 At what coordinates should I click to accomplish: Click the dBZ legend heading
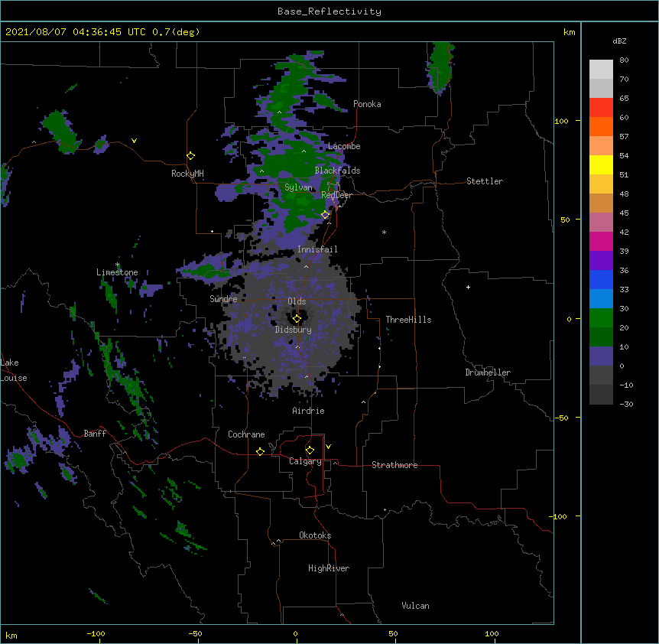point(619,41)
